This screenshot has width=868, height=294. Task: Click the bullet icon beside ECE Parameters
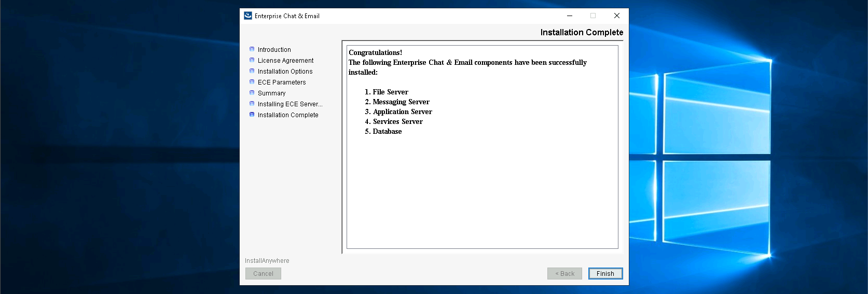point(252,82)
